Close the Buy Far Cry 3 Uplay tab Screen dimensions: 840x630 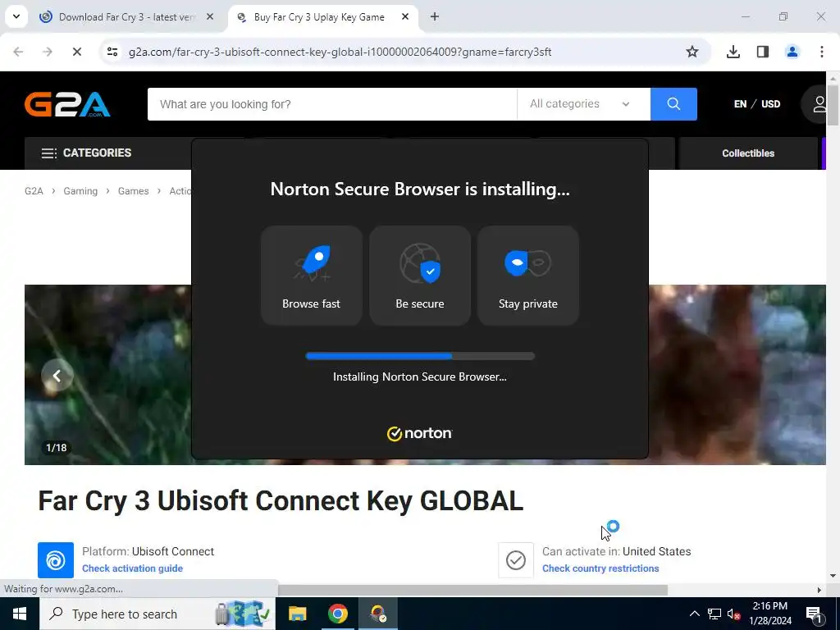(x=405, y=16)
